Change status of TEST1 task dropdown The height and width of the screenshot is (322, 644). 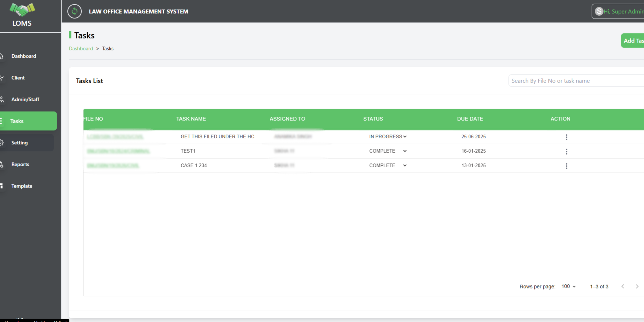pyautogui.click(x=388, y=151)
